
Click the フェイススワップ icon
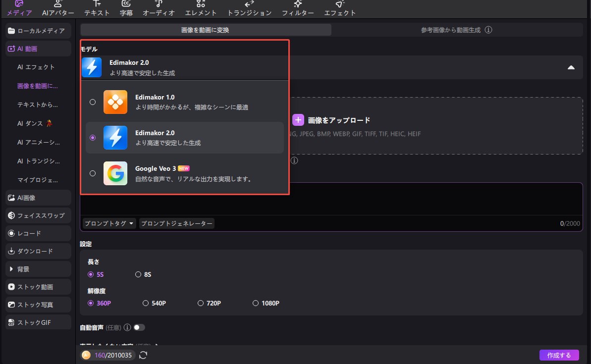(x=11, y=215)
